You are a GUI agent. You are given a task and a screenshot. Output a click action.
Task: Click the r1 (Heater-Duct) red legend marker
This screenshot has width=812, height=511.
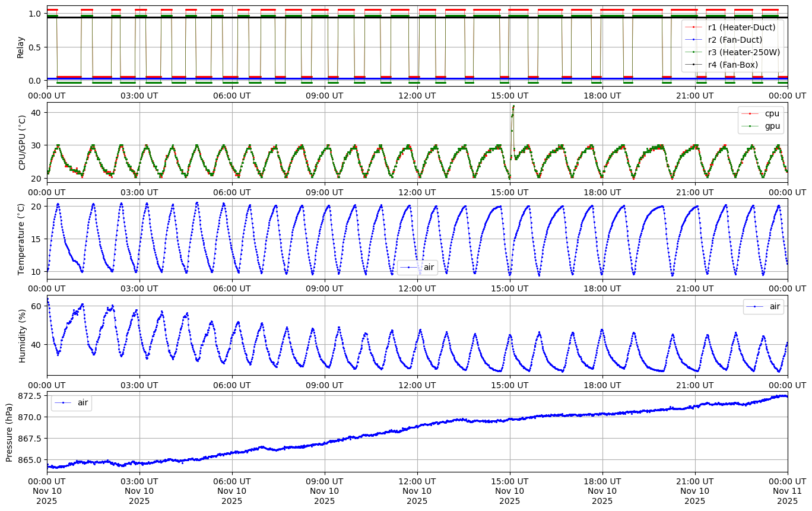coord(693,27)
